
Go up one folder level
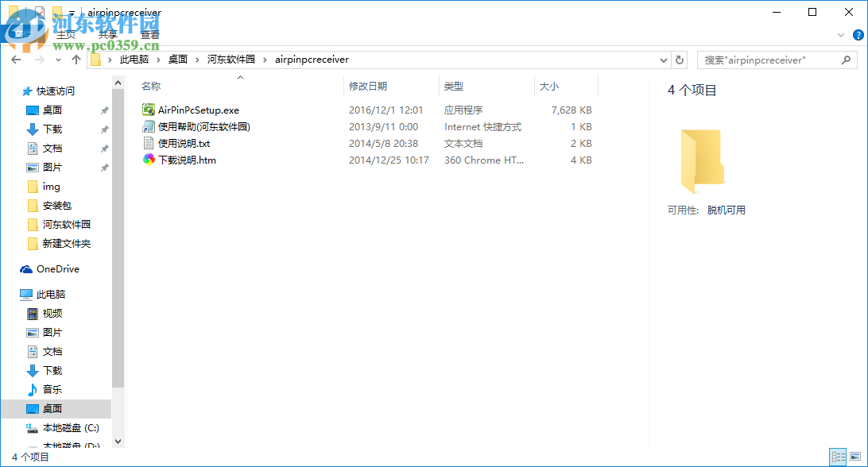[76, 60]
